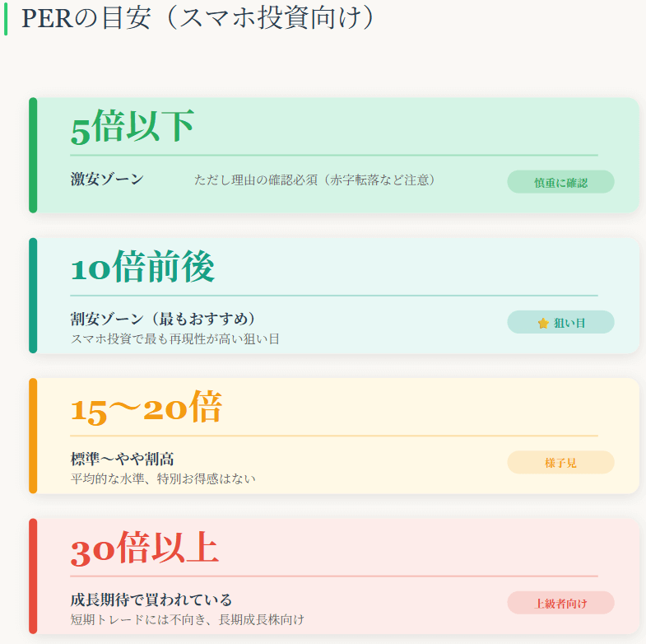Select the 10倍前後 heading
This screenshot has height=644, width=646.
[142, 268]
